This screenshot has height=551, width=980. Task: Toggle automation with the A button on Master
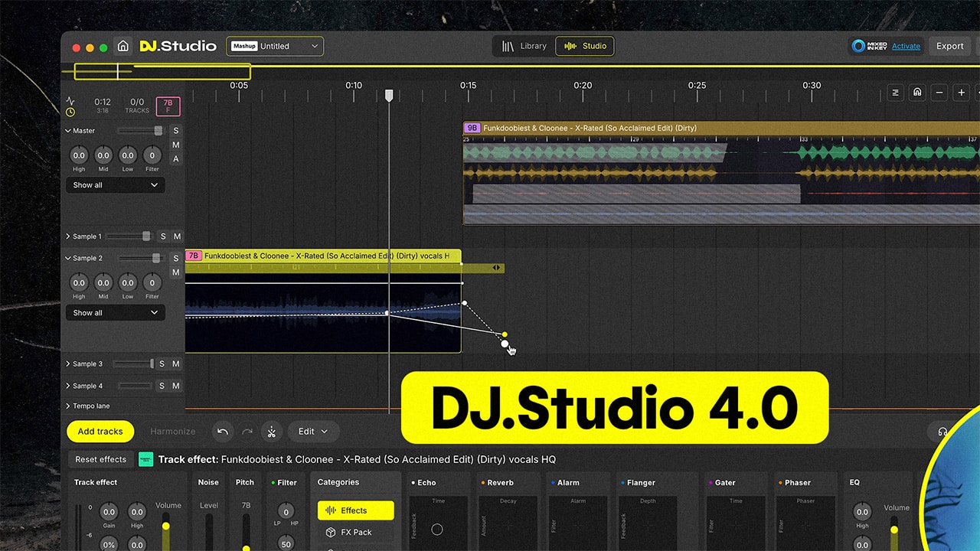[x=175, y=158]
